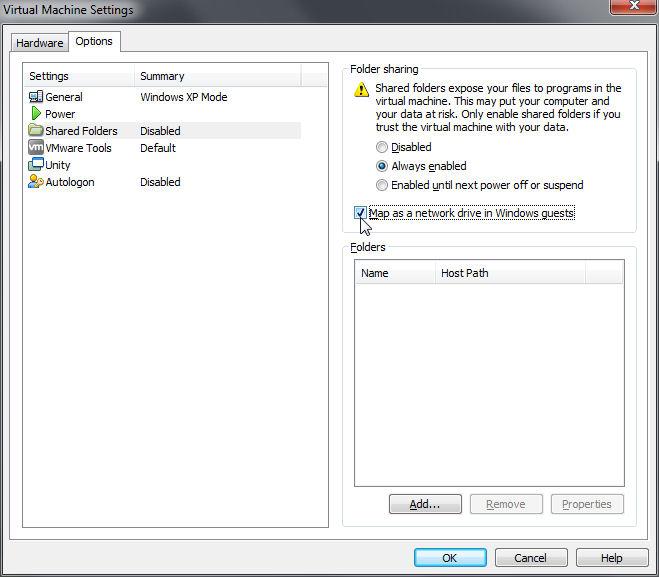Click the yellow warning triangle icon
This screenshot has height=577, width=659.
pyautogui.click(x=362, y=90)
